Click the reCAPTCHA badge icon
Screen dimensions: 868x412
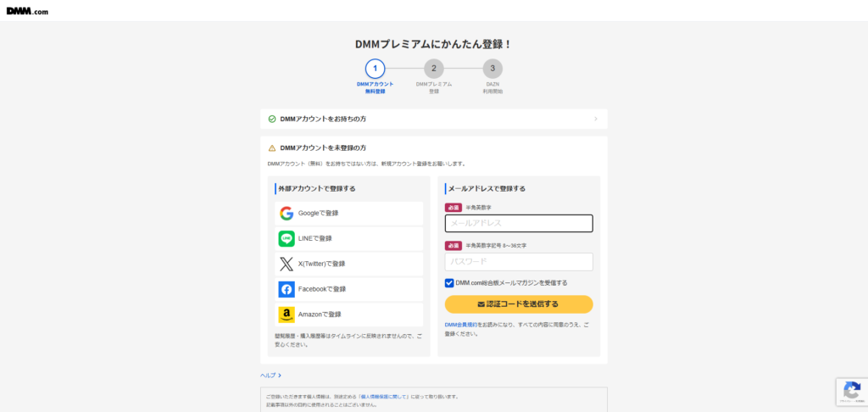[851, 391]
